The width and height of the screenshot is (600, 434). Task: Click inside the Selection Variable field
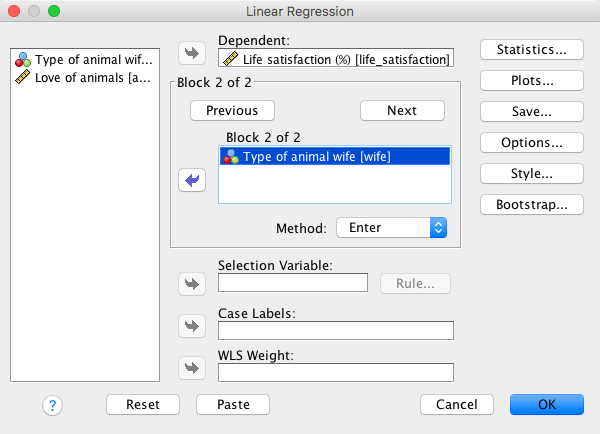(x=293, y=283)
